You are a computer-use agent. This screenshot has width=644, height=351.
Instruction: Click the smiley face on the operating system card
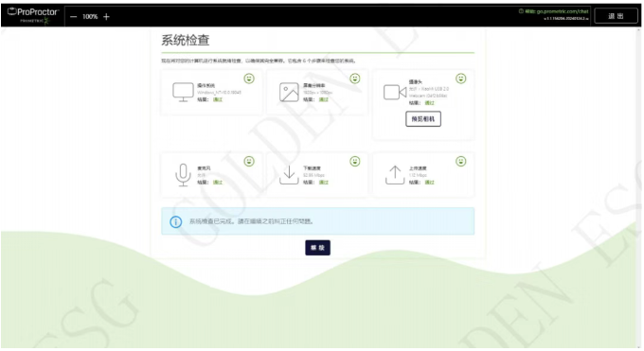coord(249,79)
